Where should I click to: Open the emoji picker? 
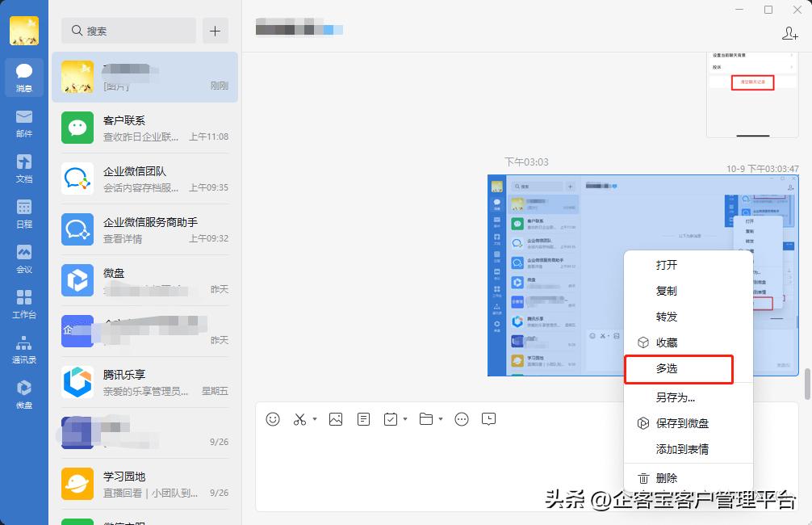pyautogui.click(x=272, y=419)
